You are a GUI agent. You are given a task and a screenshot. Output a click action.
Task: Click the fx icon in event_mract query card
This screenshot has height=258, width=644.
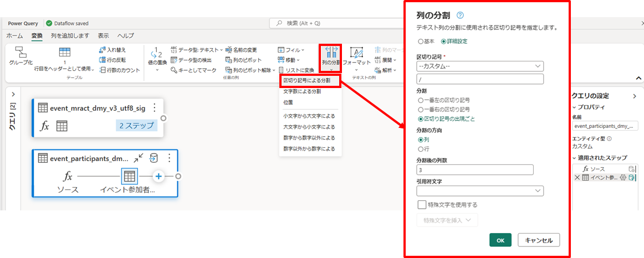tap(44, 126)
